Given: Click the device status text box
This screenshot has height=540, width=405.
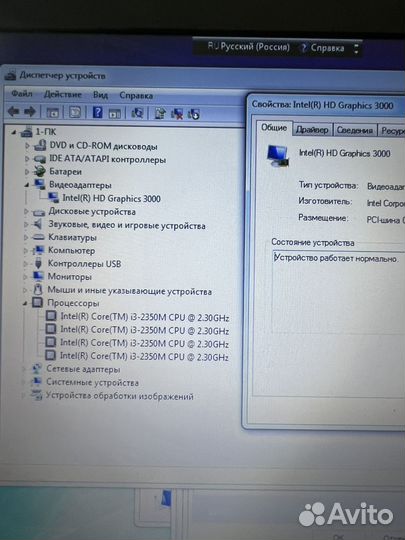Looking at the screenshot, I should (338, 292).
